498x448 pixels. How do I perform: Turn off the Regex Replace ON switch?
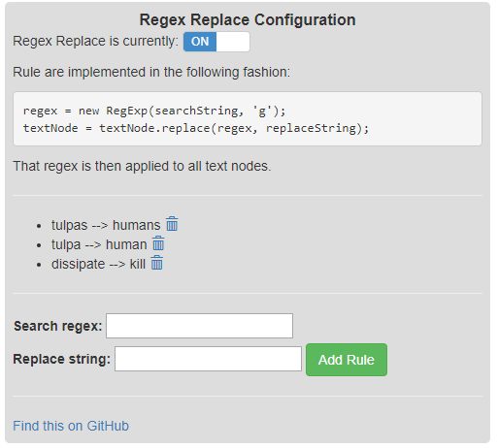coord(216,42)
